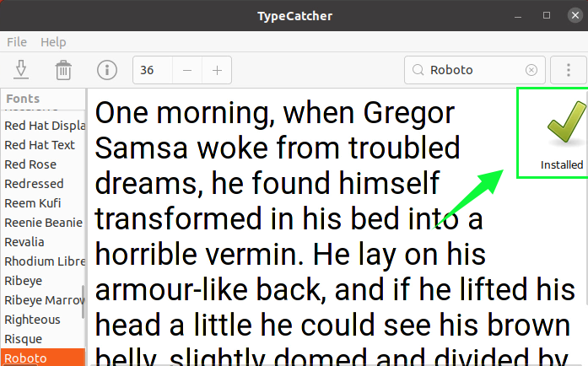Pick the Righteous font entry
Screen dimensions: 588x366
tap(32, 320)
